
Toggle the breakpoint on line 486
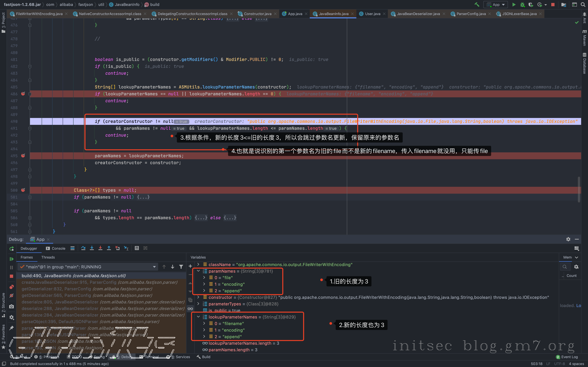[x=23, y=94]
